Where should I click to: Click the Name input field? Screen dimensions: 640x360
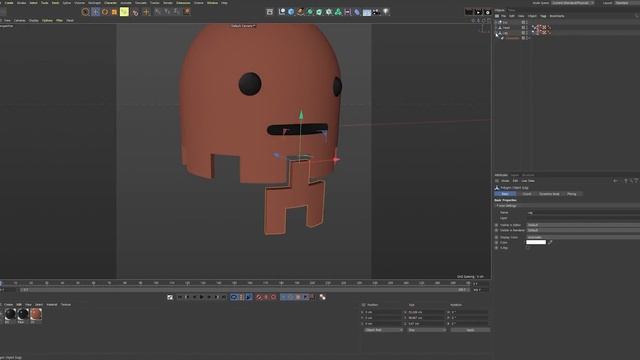[x=583, y=213]
